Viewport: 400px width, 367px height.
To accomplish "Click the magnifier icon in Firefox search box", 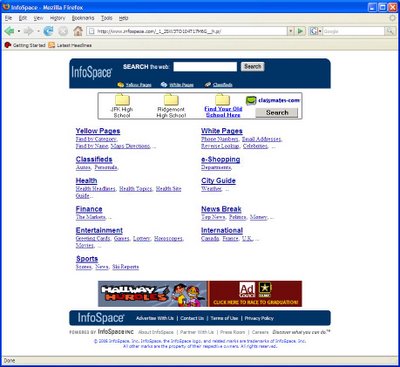I will (390, 31).
